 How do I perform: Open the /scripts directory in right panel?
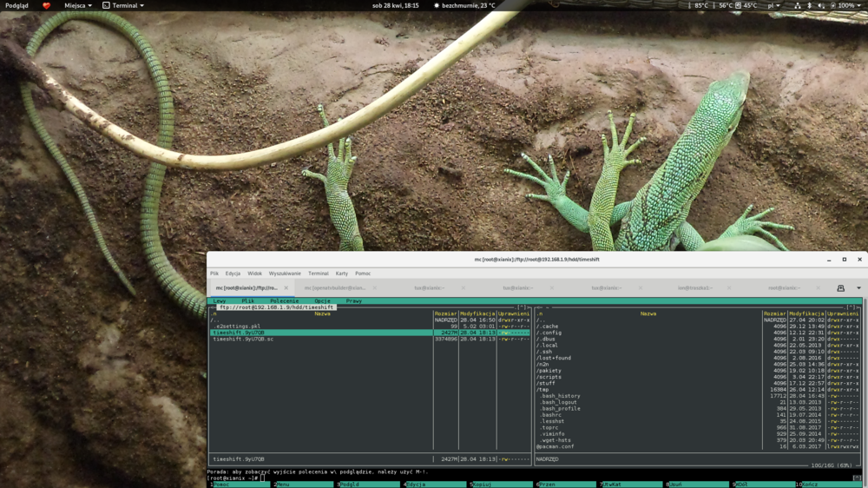pyautogui.click(x=549, y=377)
